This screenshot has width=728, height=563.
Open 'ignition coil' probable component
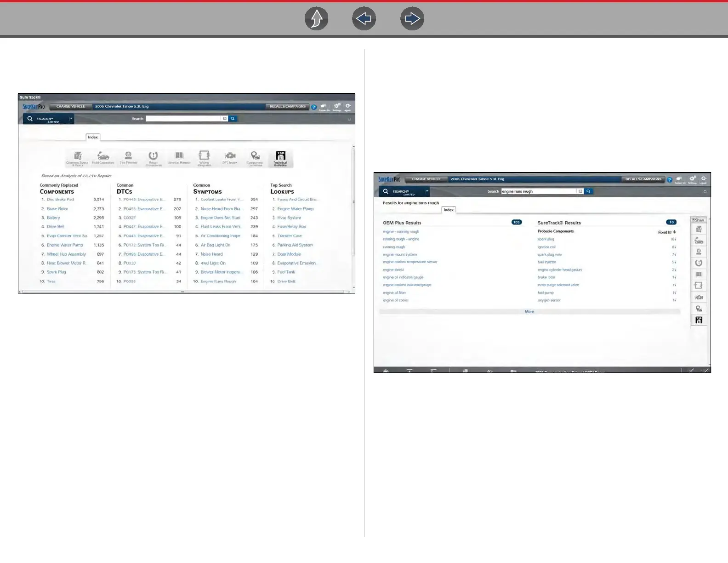tap(546, 247)
